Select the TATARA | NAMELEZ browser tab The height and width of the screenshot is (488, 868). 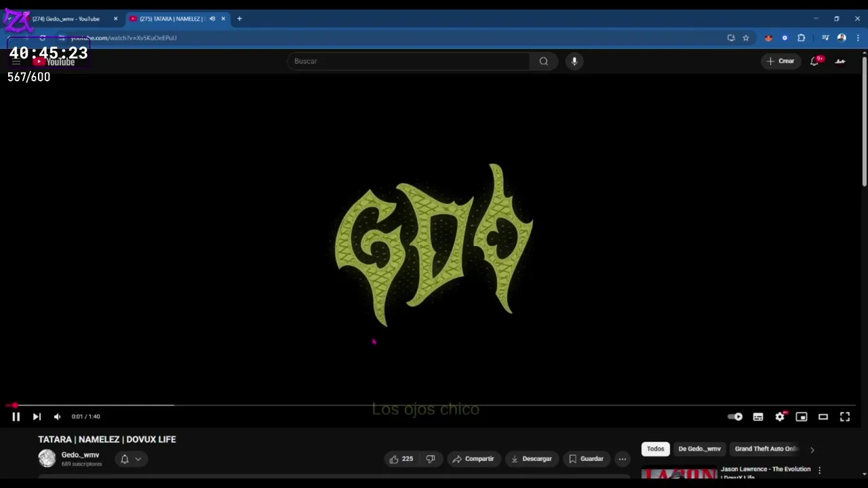coord(172,19)
